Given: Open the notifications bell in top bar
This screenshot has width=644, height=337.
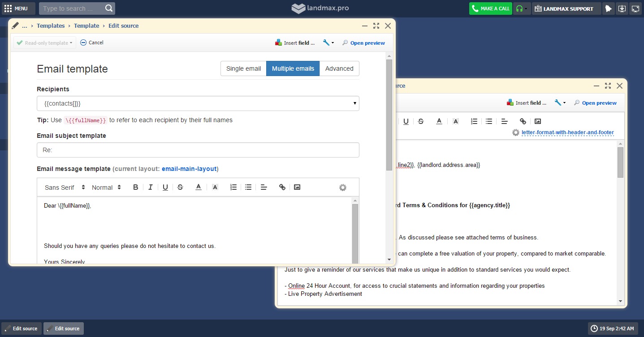Looking at the screenshot, I should coord(608,9).
